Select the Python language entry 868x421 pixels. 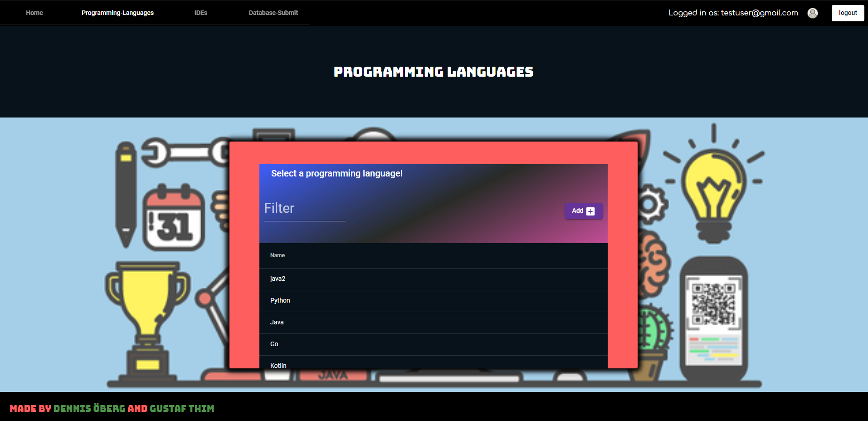click(280, 300)
